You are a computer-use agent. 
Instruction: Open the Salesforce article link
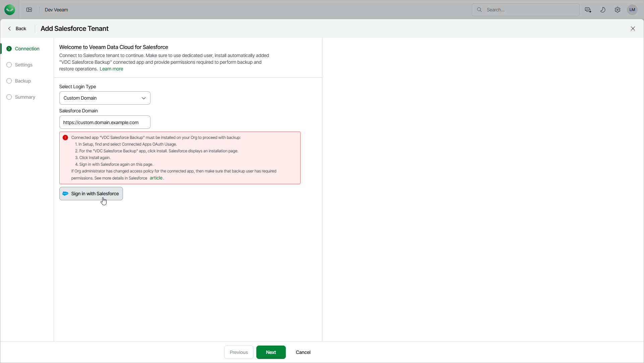pyautogui.click(x=156, y=178)
